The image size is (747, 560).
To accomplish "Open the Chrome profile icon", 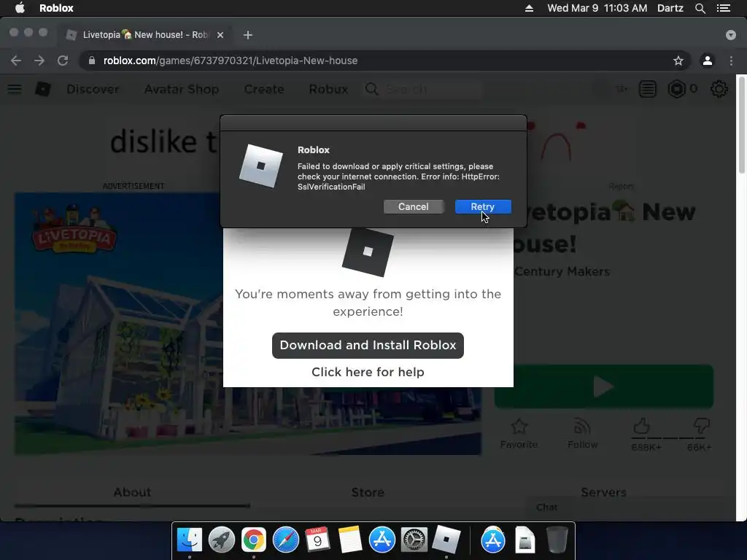I will coord(708,61).
